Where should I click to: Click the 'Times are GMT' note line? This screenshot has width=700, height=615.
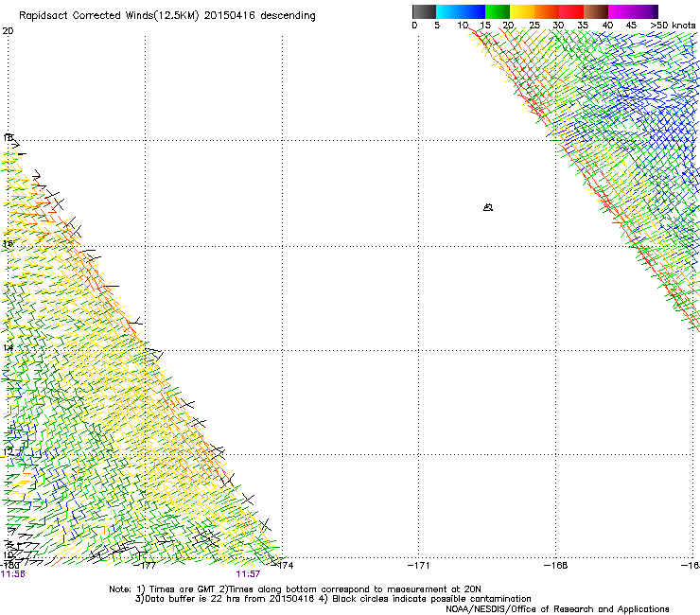(295, 589)
